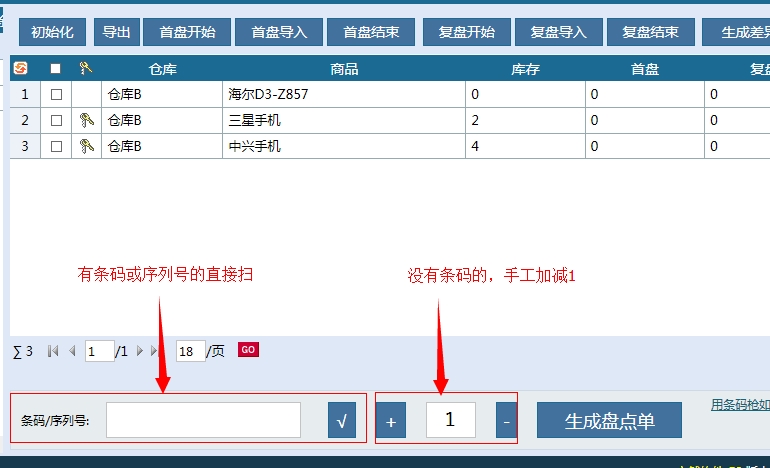Click the key icon in 中兴手机 row
This screenshot has width=770, height=468.
[x=86, y=146]
